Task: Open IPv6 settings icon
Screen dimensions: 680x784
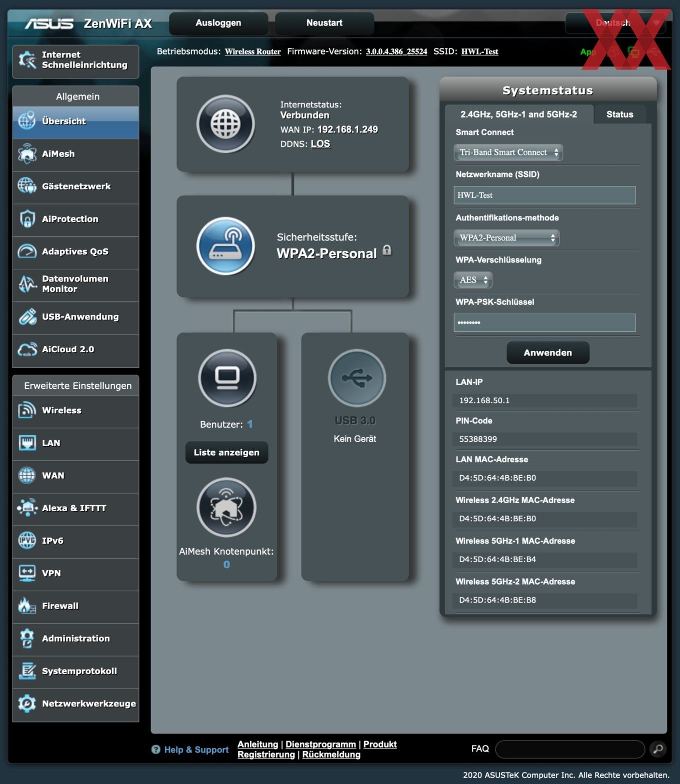Action: pos(27,541)
